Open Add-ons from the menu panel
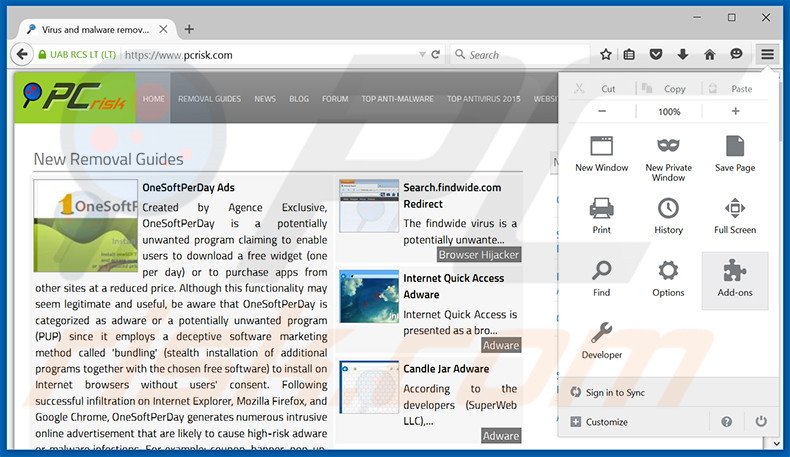This screenshot has width=790, height=457. pyautogui.click(x=735, y=281)
